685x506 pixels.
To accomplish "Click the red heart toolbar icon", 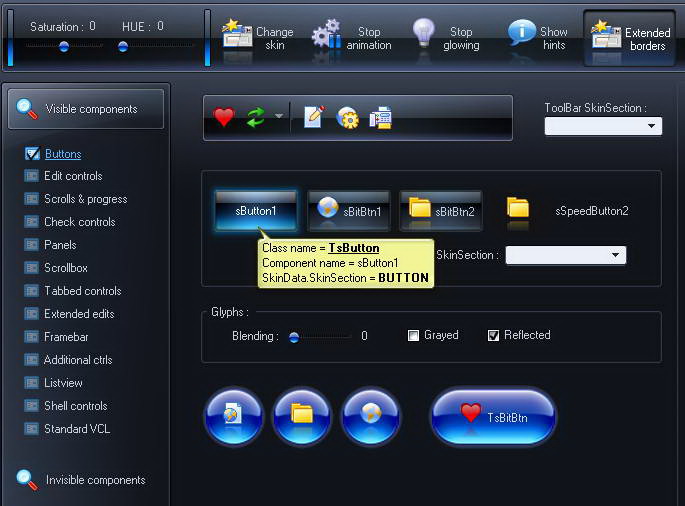I will (224, 118).
